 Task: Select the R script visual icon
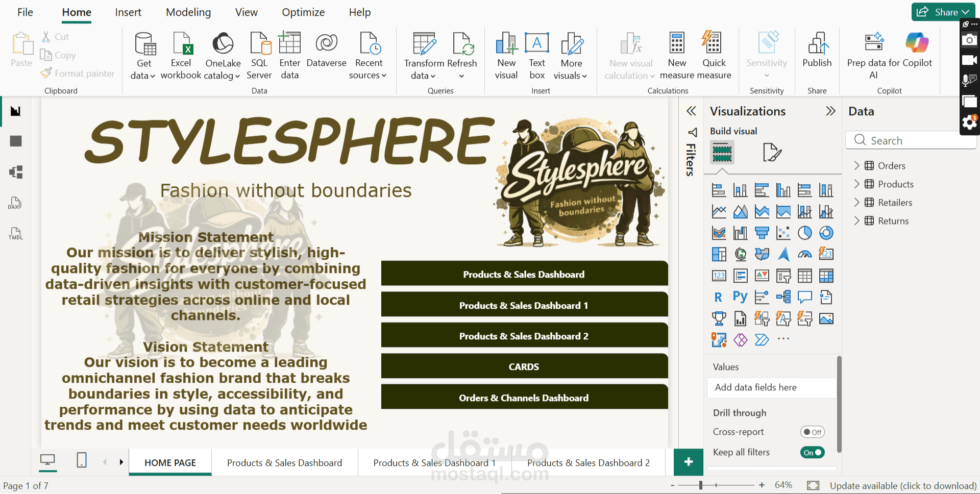(719, 297)
